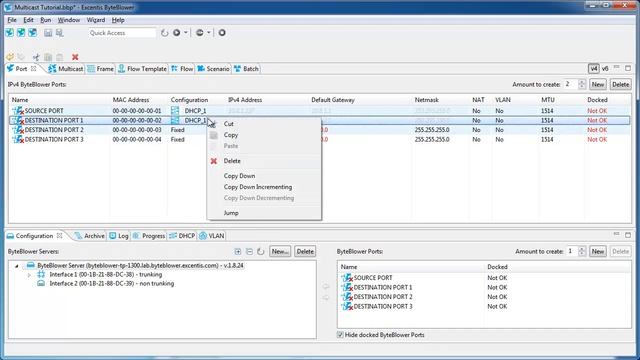Click the Netmask column header
640x360 pixels.
(x=427, y=100)
